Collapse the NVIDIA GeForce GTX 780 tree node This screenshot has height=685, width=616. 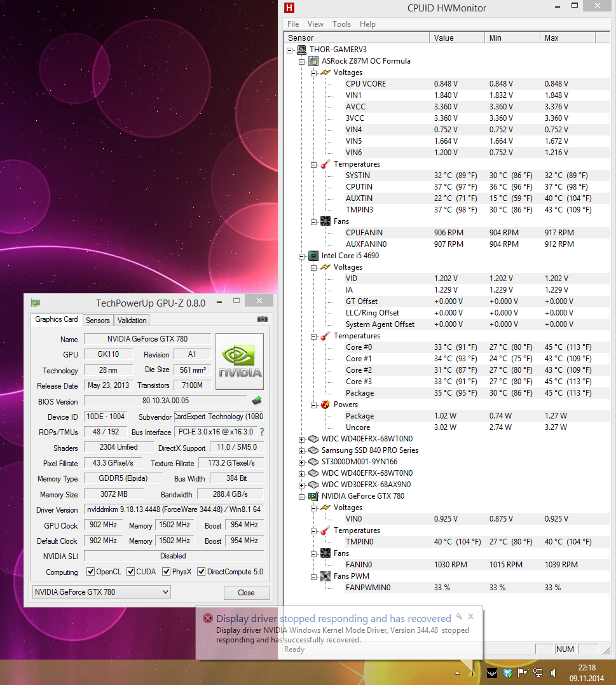click(301, 497)
